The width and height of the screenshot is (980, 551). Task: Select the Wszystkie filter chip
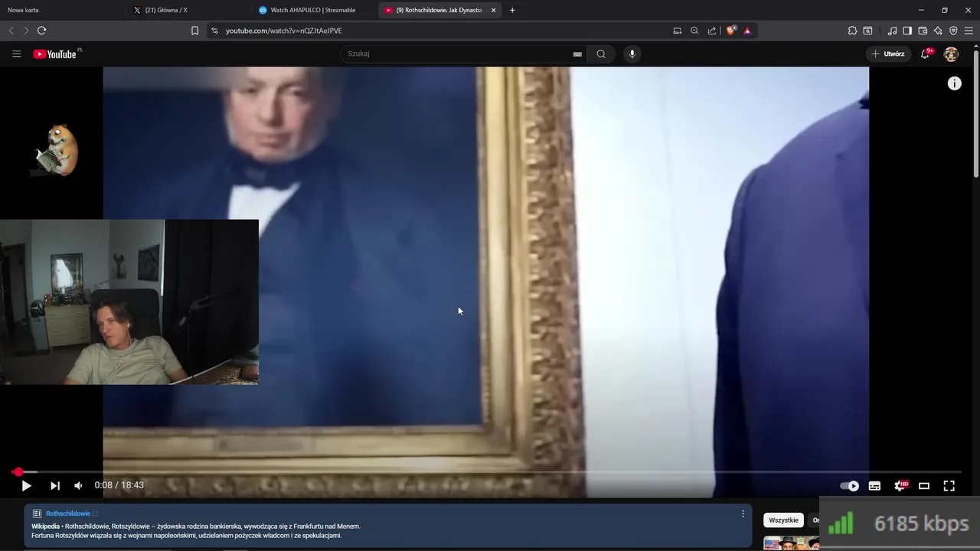[x=783, y=520]
